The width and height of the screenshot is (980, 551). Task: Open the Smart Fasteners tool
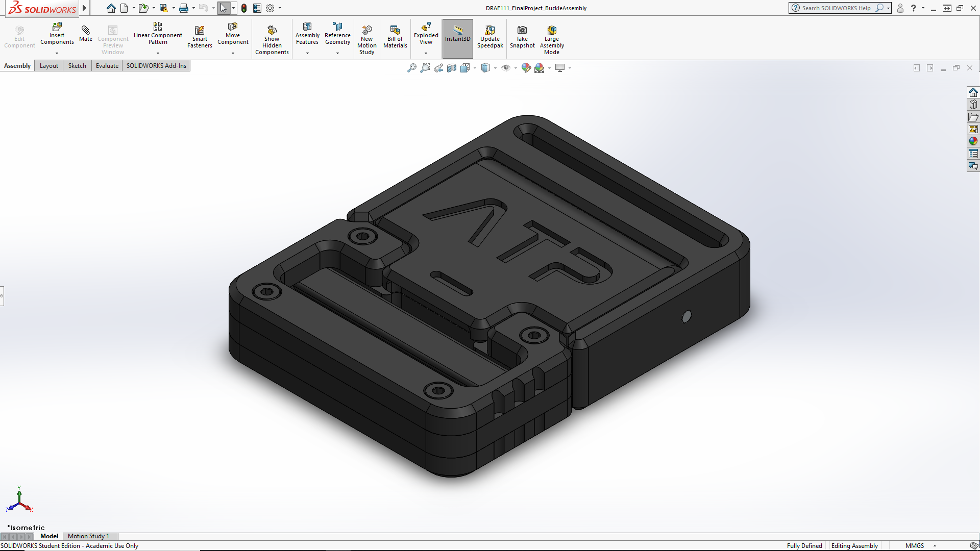tap(200, 36)
